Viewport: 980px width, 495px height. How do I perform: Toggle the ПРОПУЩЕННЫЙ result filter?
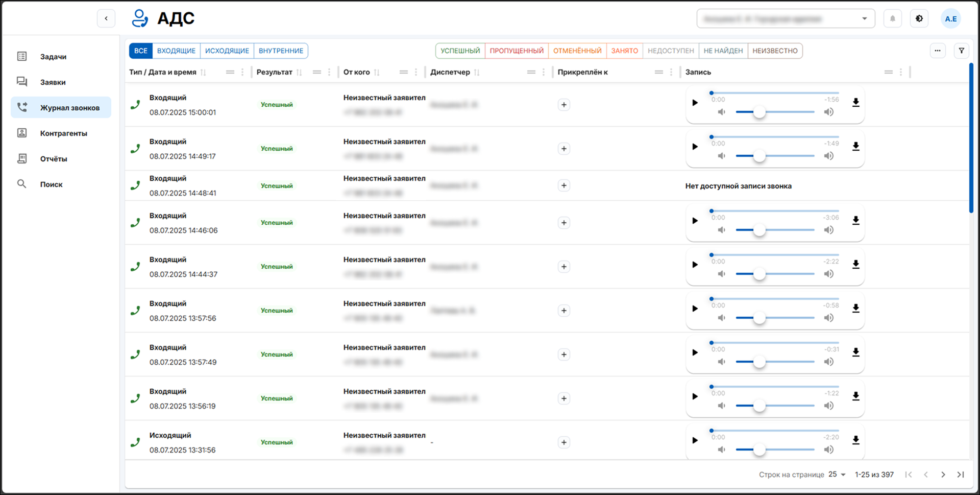pyautogui.click(x=516, y=51)
